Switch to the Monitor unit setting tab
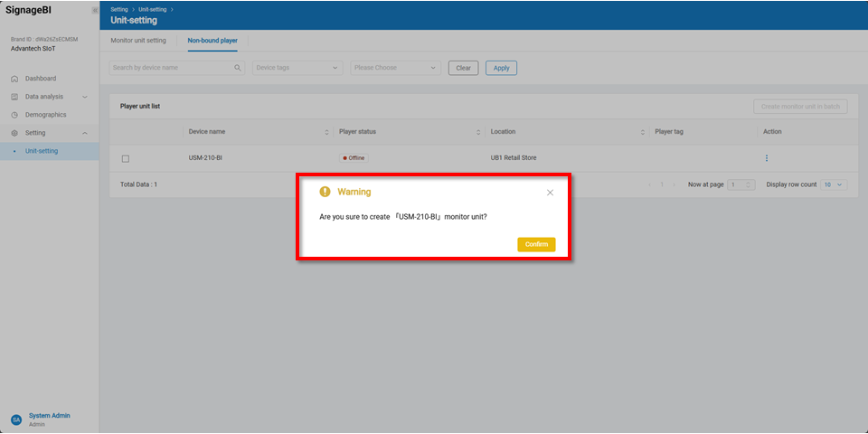The height and width of the screenshot is (434, 868). click(138, 41)
